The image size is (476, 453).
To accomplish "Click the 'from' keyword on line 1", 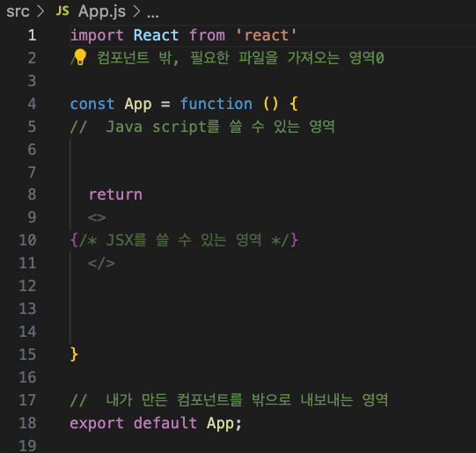I will [x=208, y=35].
